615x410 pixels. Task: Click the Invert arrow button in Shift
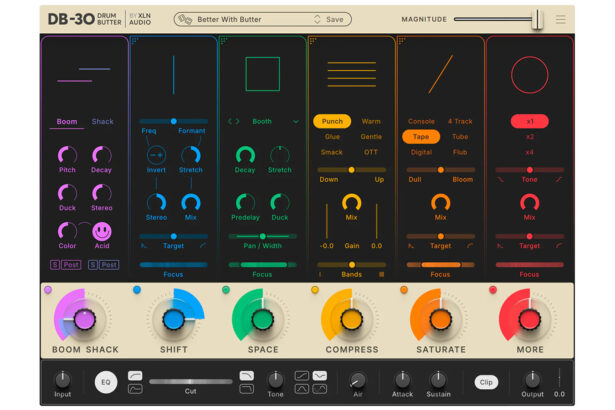(156, 155)
